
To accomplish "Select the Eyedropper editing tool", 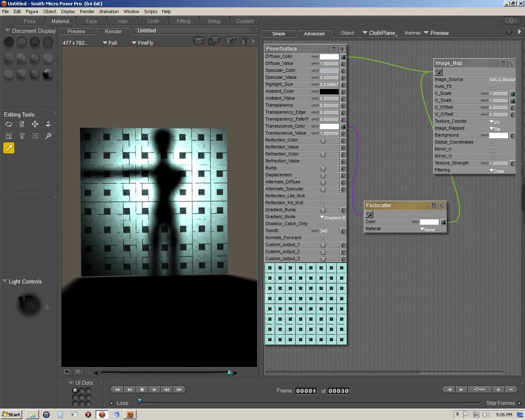I will point(9,148).
